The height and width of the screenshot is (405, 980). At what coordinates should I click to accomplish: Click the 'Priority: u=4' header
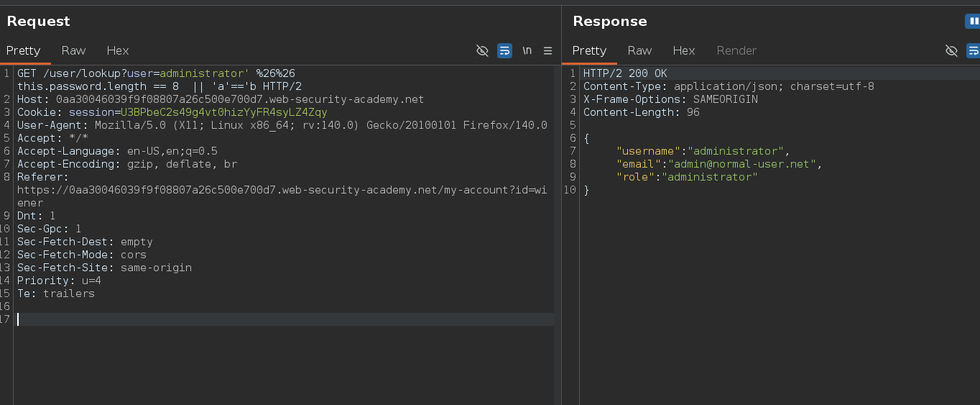(59, 281)
